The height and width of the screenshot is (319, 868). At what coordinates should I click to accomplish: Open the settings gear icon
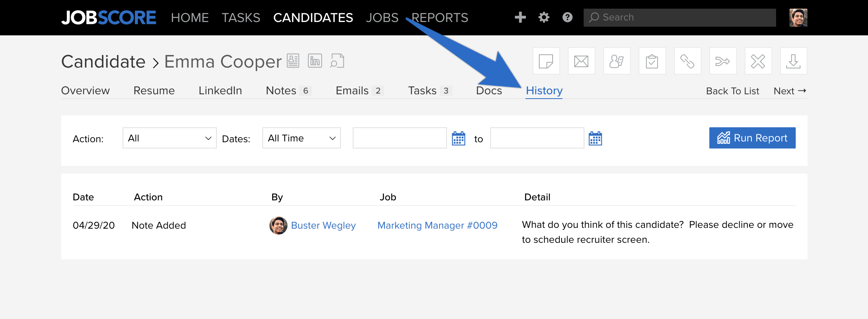click(x=544, y=17)
